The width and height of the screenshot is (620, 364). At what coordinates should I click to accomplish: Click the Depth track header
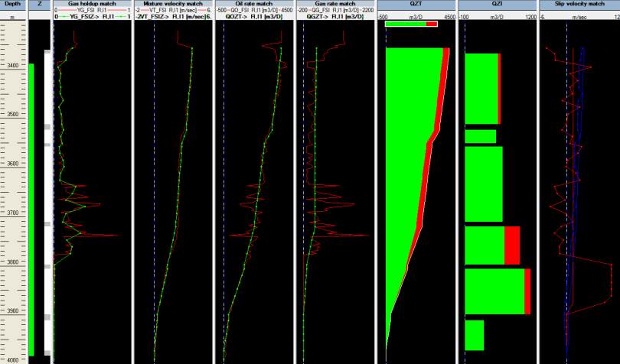[x=13, y=4]
